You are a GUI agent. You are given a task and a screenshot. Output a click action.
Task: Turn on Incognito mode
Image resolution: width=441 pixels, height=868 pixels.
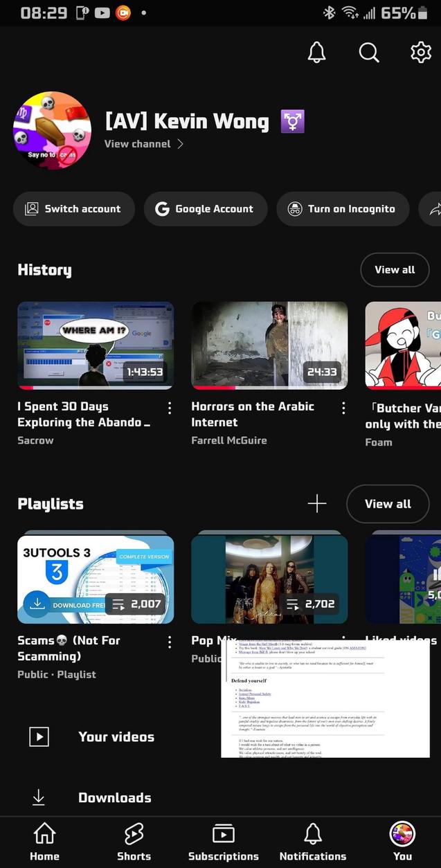click(343, 209)
